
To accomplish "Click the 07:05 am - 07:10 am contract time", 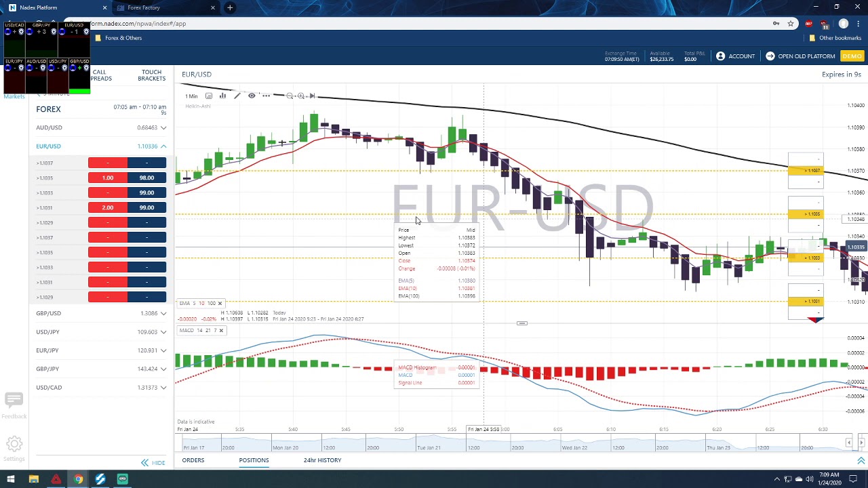I will 140,107.
